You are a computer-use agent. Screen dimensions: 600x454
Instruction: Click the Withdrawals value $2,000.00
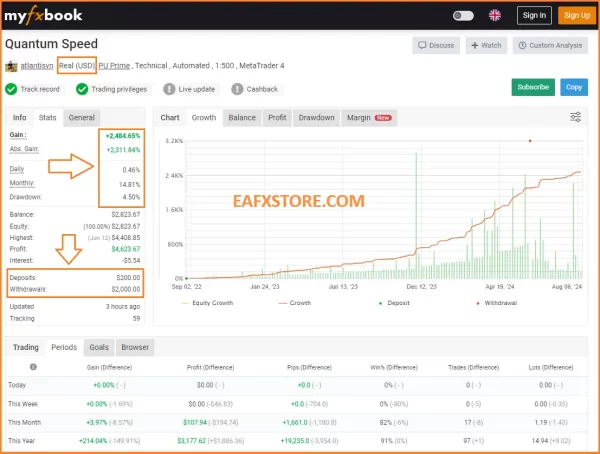[x=126, y=289]
